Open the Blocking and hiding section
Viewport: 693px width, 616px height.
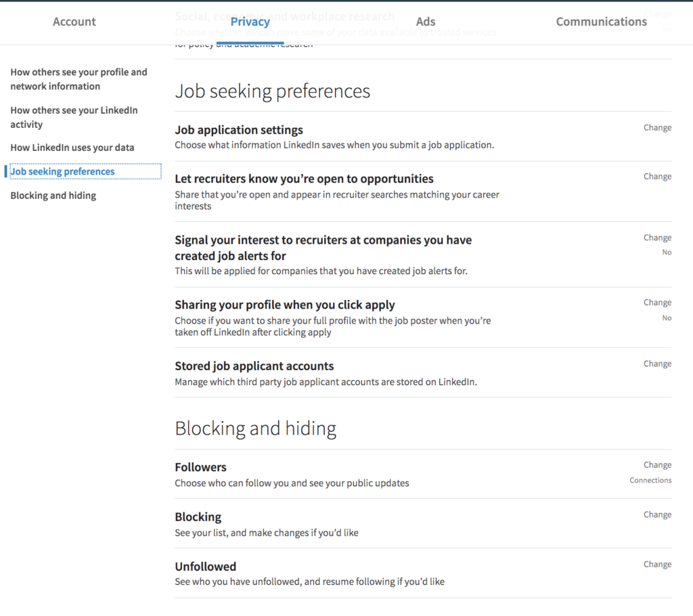pos(53,195)
